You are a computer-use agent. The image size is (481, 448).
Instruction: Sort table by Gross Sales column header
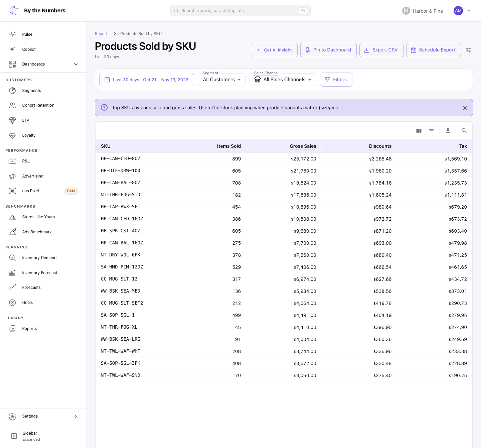(x=303, y=146)
